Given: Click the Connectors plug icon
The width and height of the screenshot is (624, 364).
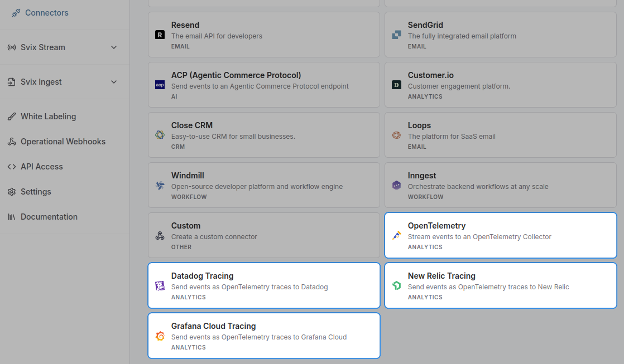Looking at the screenshot, I should 16,13.
